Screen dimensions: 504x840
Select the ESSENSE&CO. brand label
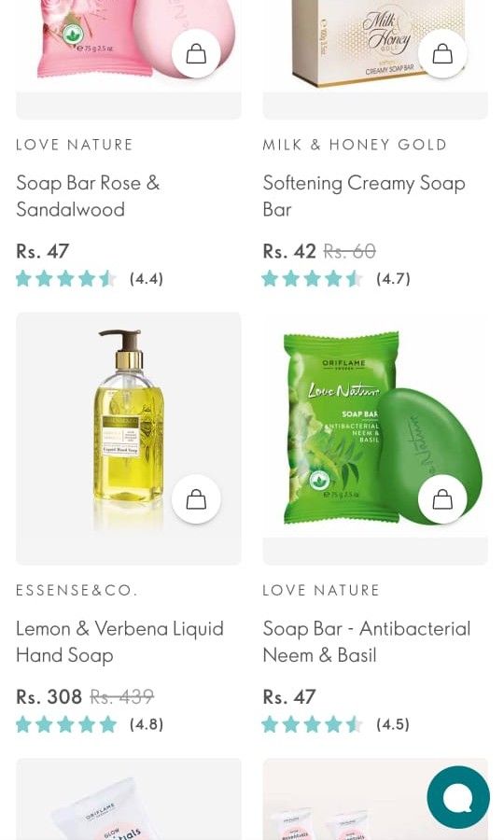point(77,591)
